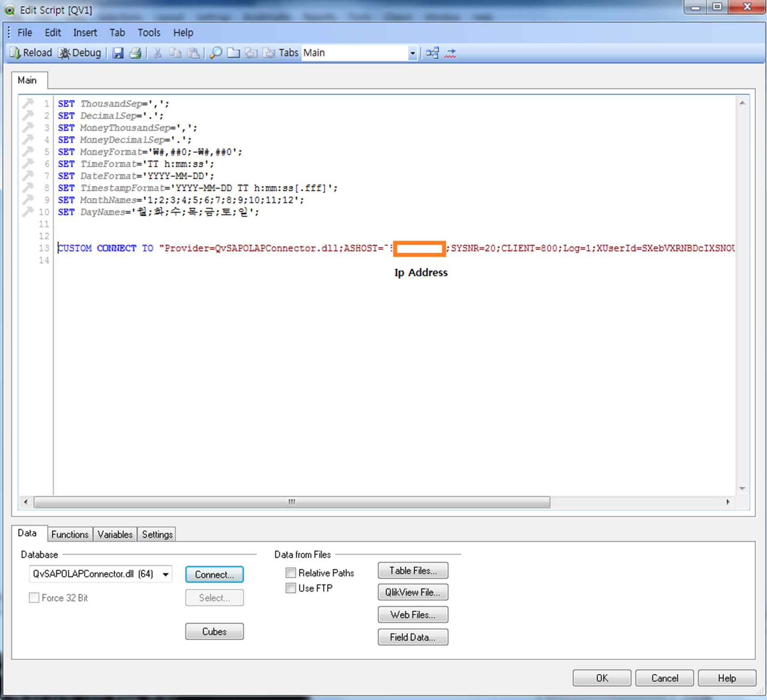767x700 pixels.
Task: Click the horizontal scrollbar right arrow
Action: click(728, 502)
